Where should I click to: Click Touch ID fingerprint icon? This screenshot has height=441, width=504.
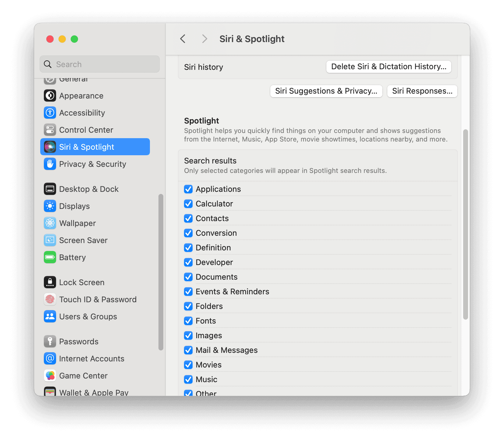[50, 299]
